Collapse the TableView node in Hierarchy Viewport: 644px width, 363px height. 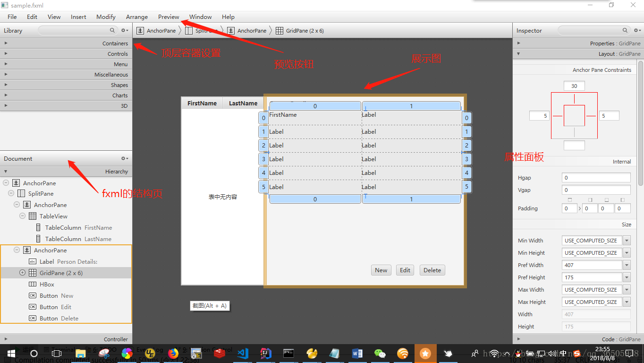point(22,216)
